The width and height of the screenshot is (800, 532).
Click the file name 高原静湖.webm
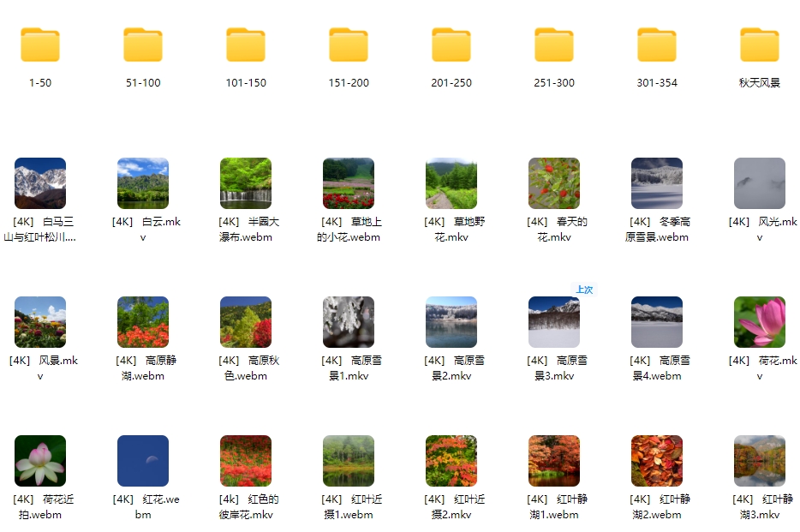point(146,368)
